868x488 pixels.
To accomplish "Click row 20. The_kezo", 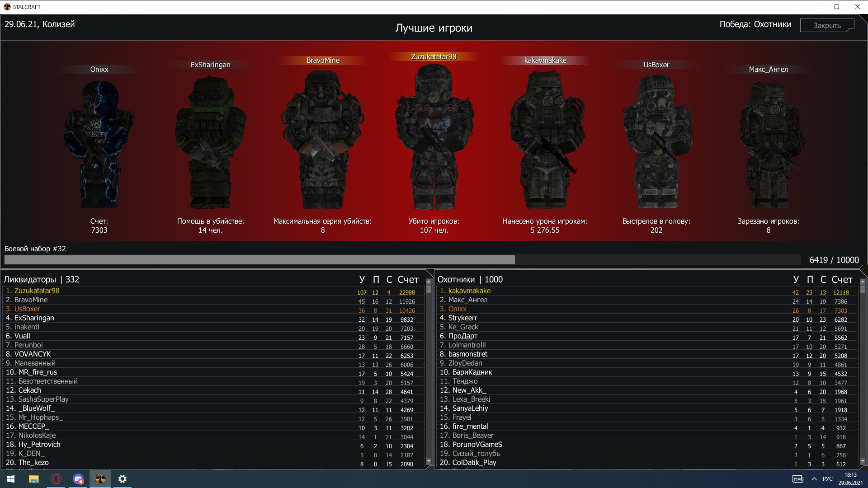I will pos(214,463).
